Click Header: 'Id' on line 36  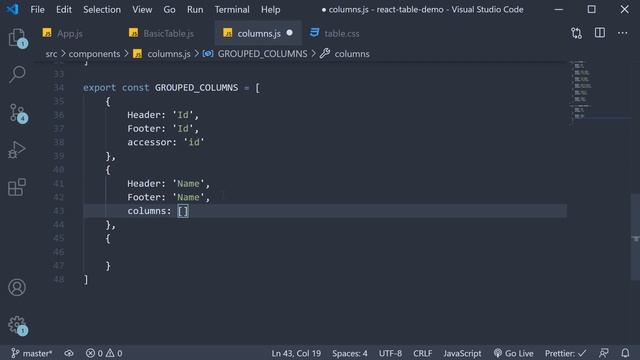coord(163,115)
